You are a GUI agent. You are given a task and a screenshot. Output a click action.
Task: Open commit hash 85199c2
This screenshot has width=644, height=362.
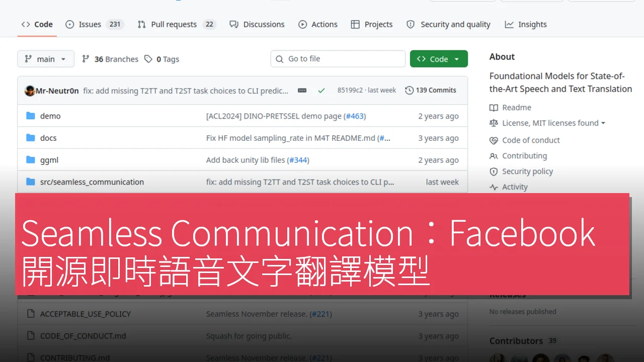(x=350, y=90)
